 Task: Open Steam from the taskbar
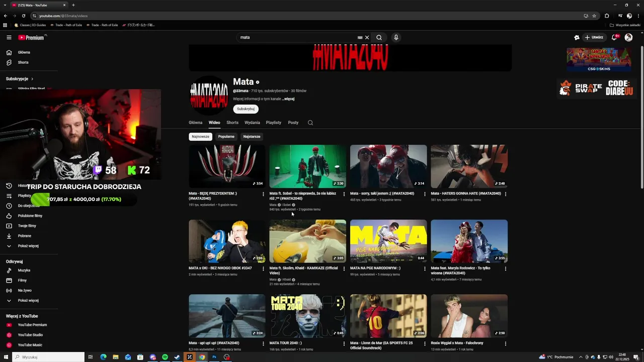coord(177,357)
